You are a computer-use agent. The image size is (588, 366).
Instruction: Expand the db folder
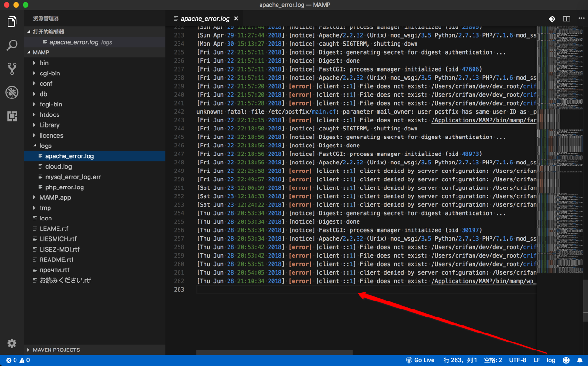pos(94,94)
